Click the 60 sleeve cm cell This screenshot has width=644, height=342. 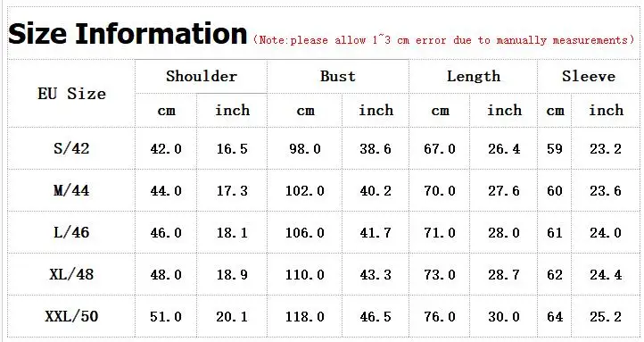pyautogui.click(x=555, y=190)
